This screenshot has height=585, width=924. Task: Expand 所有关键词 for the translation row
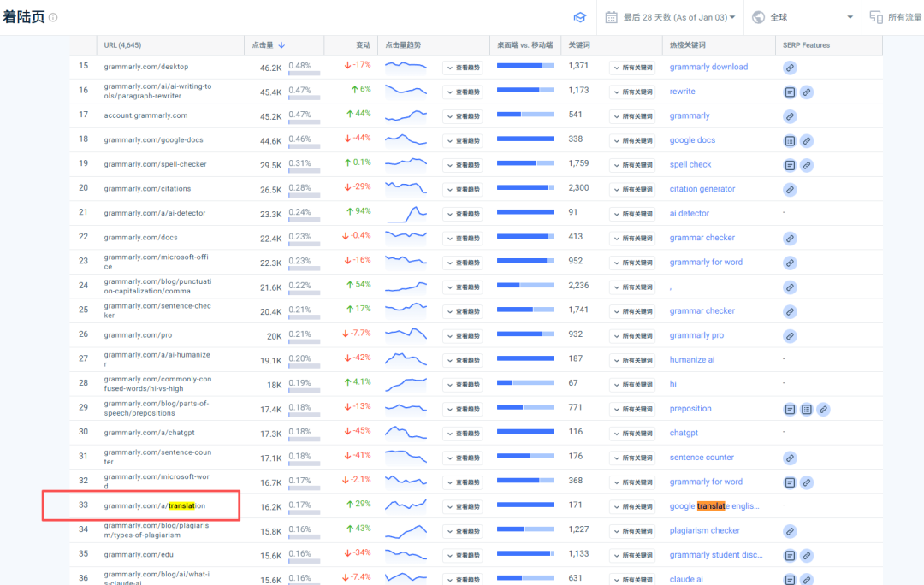click(x=633, y=506)
